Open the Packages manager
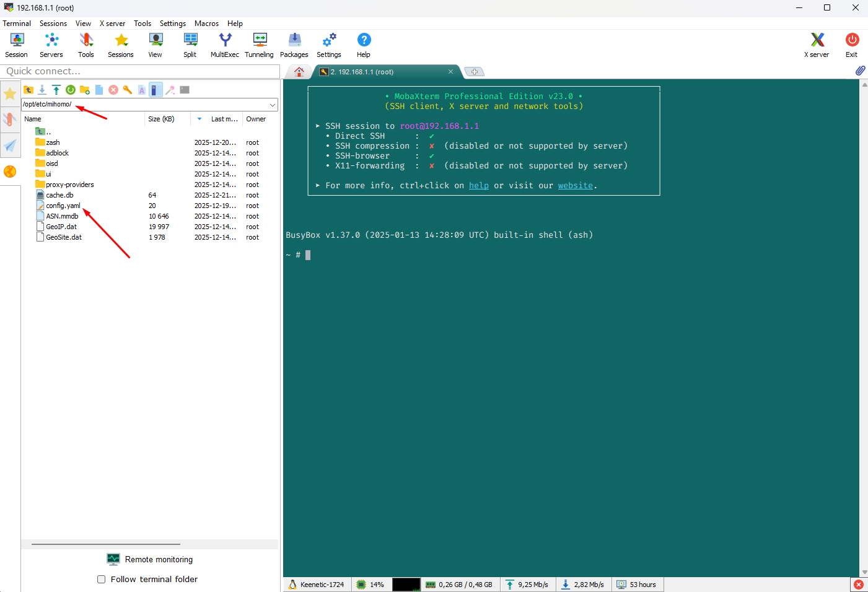The height and width of the screenshot is (592, 868). click(x=294, y=43)
